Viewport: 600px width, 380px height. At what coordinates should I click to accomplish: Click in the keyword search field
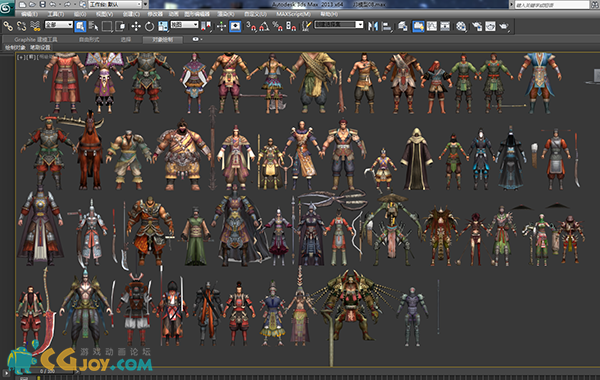click(552, 5)
